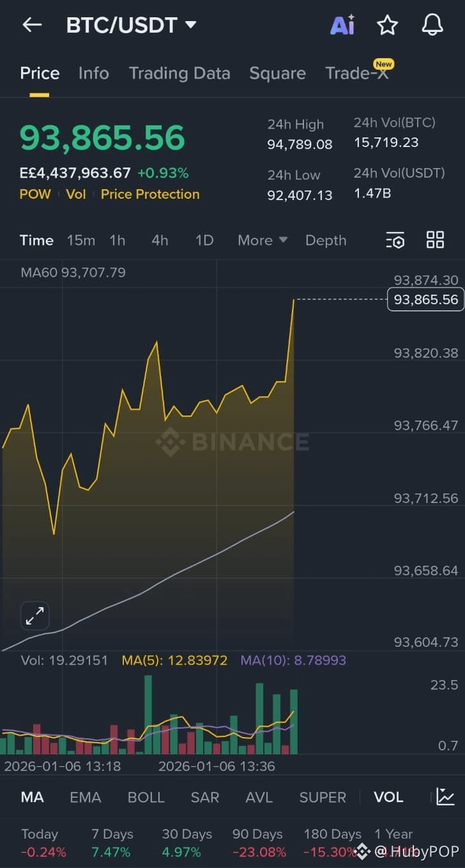Expand chart to fullscreen
The width and height of the screenshot is (465, 868).
click(x=34, y=616)
